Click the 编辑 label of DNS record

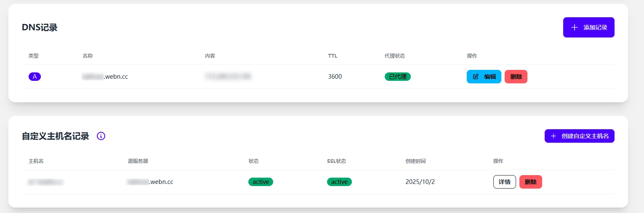(490, 77)
